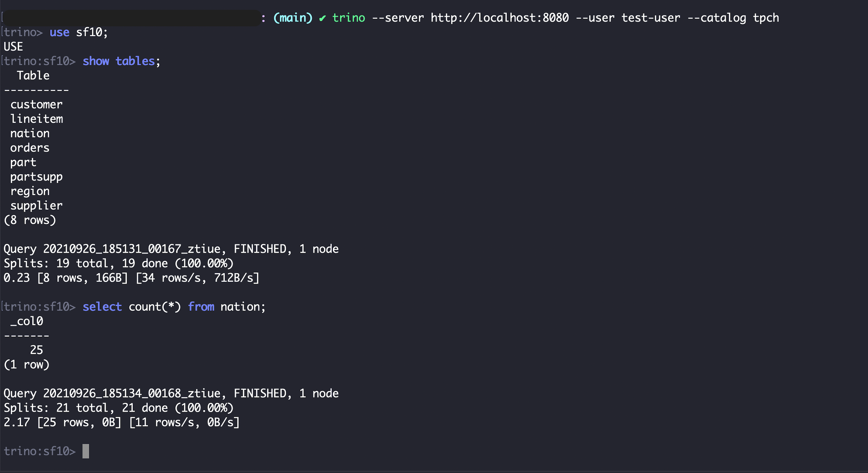Viewport: 868px width, 473px height.
Task: Click the 'orders' table name
Action: tap(30, 148)
